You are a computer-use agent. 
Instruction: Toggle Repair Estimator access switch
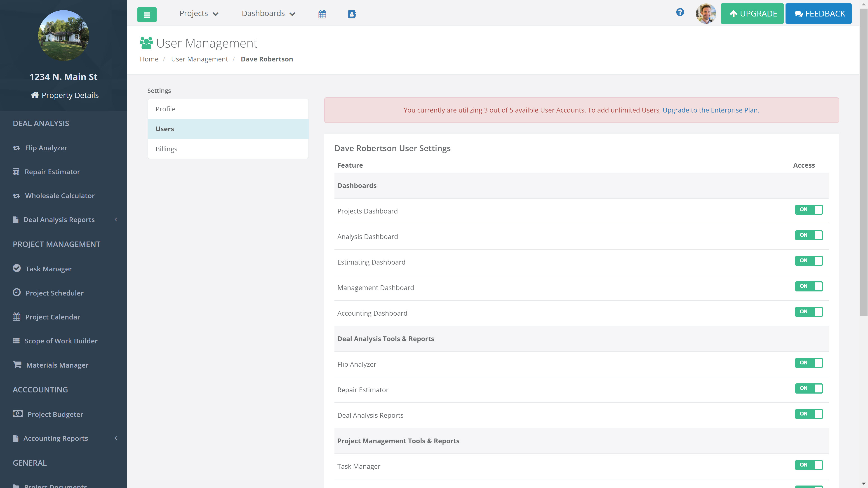point(809,388)
